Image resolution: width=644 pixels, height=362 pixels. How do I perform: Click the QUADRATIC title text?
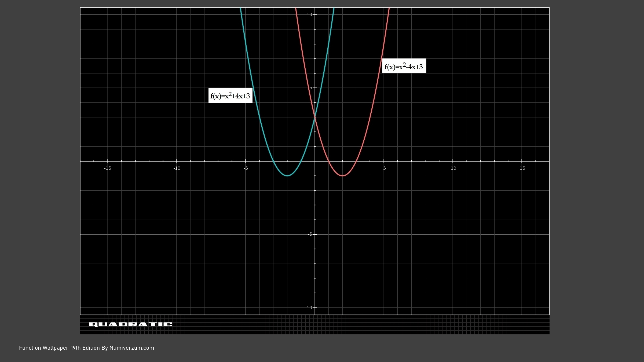tap(130, 324)
